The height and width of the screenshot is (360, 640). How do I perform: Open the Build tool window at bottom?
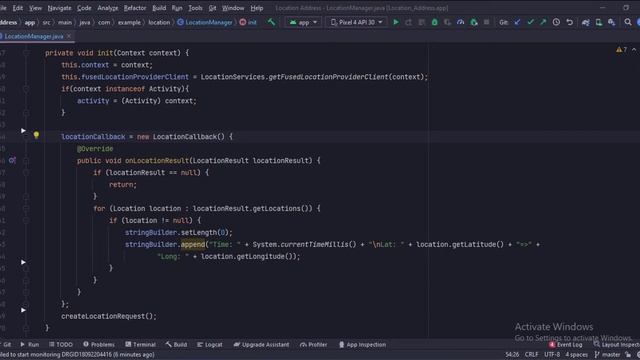[x=176, y=344]
